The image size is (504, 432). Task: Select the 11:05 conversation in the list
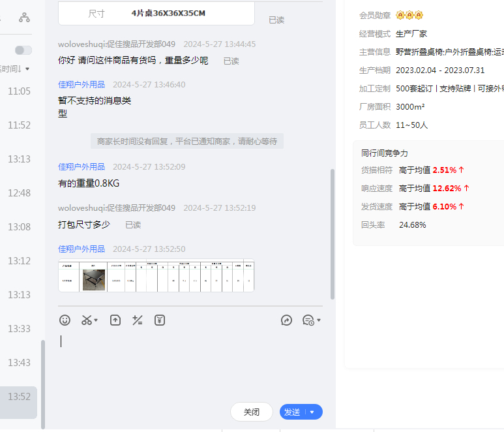(x=19, y=91)
